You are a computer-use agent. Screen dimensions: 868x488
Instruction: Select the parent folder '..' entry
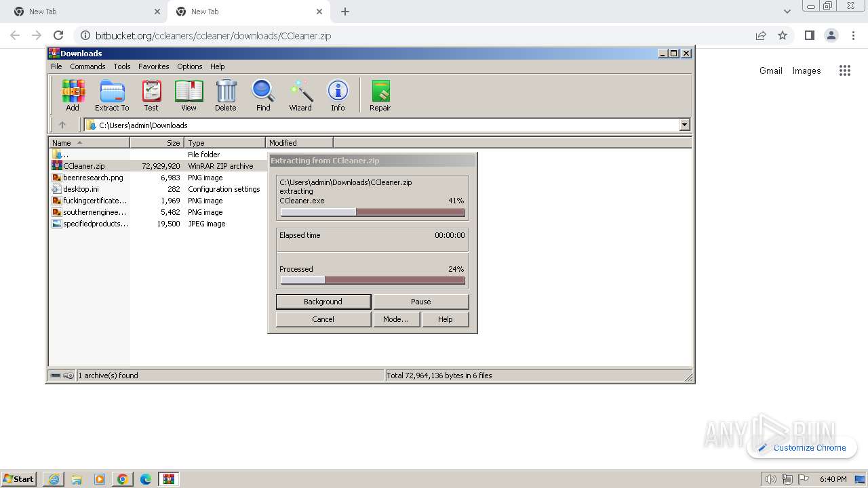[x=60, y=155]
